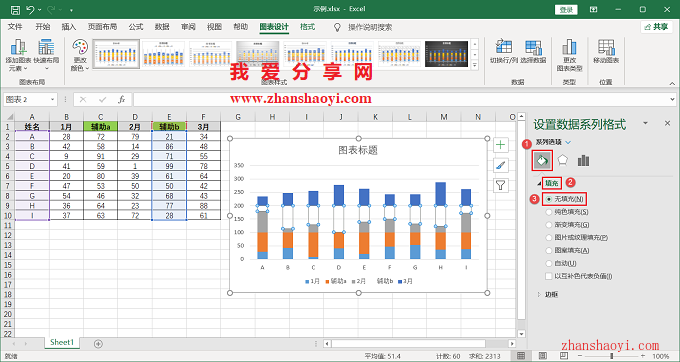Open the Change Colors palette
Viewport: 680px width, 362px height.
click(x=80, y=55)
